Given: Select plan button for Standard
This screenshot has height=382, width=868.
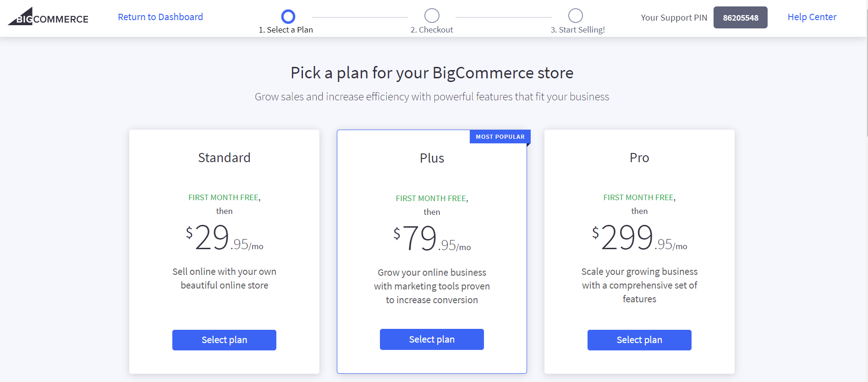Looking at the screenshot, I should click(x=224, y=340).
